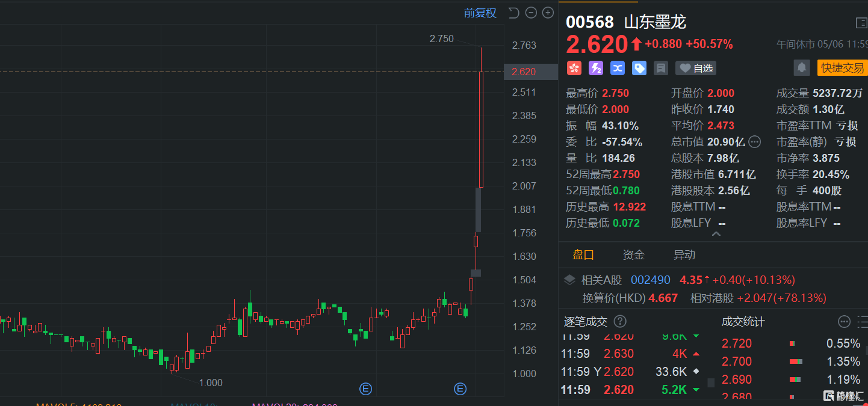
Task: Open the price alert bell
Action: (802, 68)
